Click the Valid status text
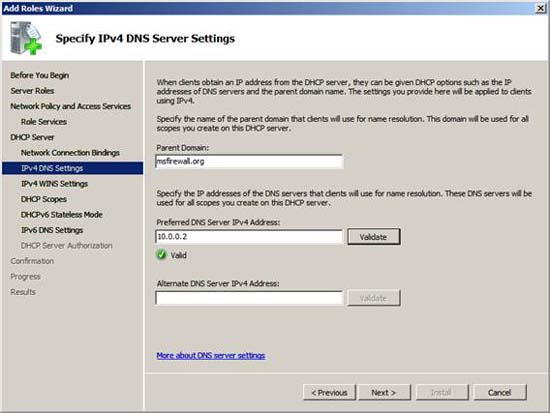 pos(179,255)
